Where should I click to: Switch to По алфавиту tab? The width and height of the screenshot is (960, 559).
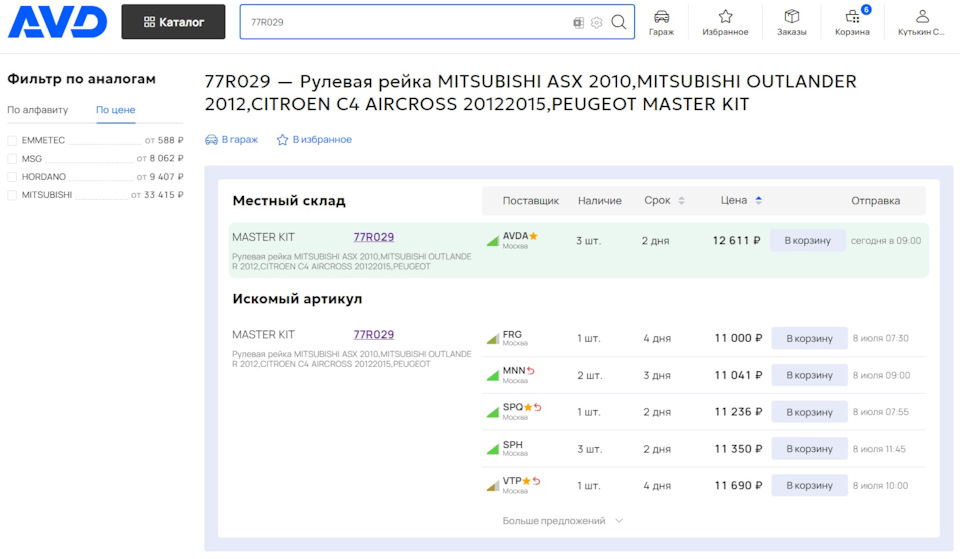[38, 110]
